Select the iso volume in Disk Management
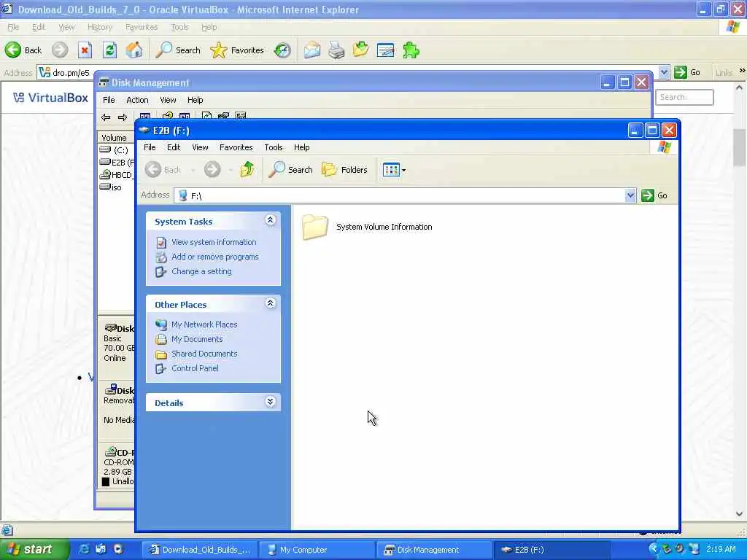Screen dimensions: 747x560 click(x=111, y=187)
